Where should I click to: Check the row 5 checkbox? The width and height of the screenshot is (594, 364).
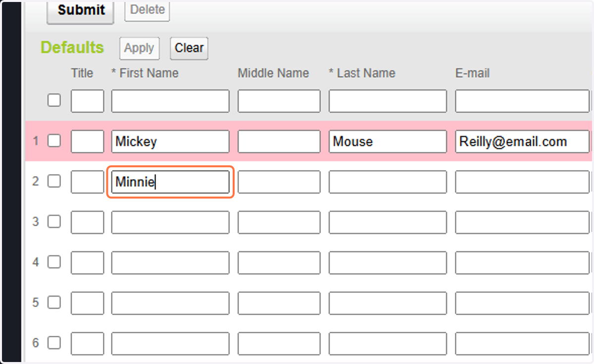coord(54,302)
